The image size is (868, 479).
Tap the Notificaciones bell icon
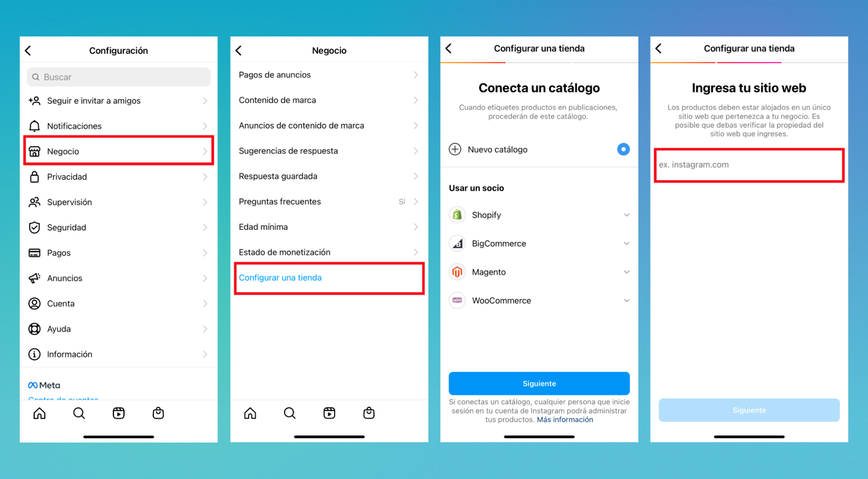pyautogui.click(x=34, y=126)
